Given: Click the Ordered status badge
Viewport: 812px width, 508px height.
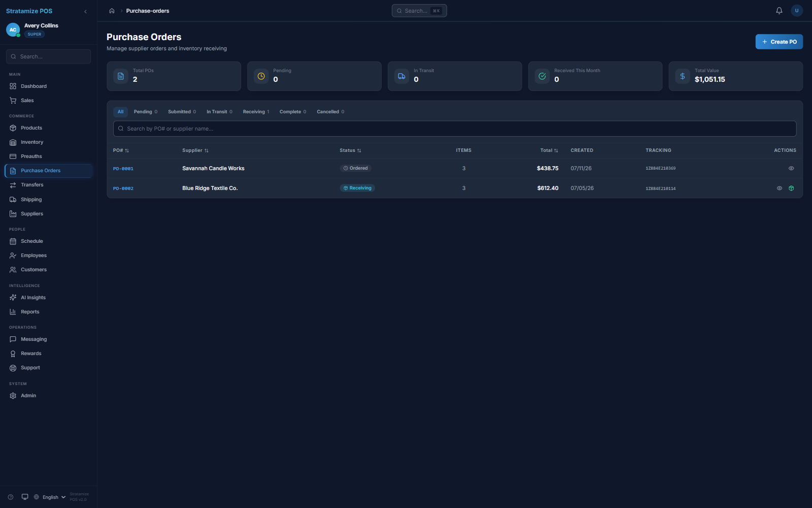Looking at the screenshot, I should point(355,168).
